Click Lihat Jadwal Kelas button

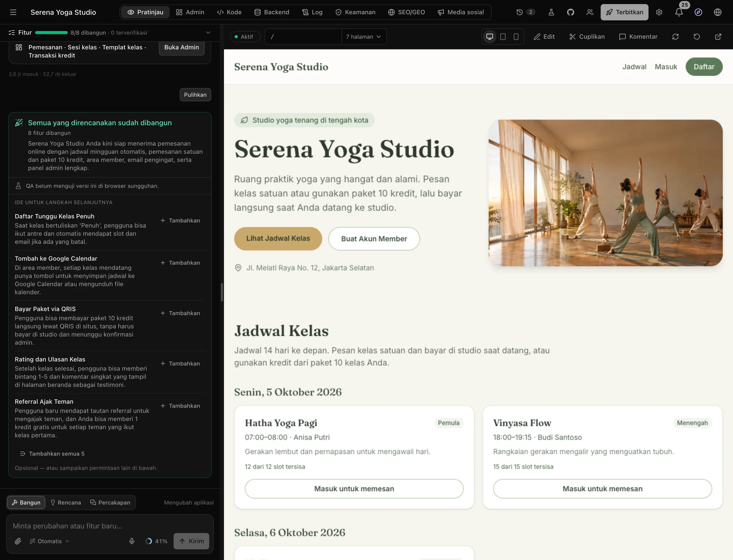coord(278,239)
